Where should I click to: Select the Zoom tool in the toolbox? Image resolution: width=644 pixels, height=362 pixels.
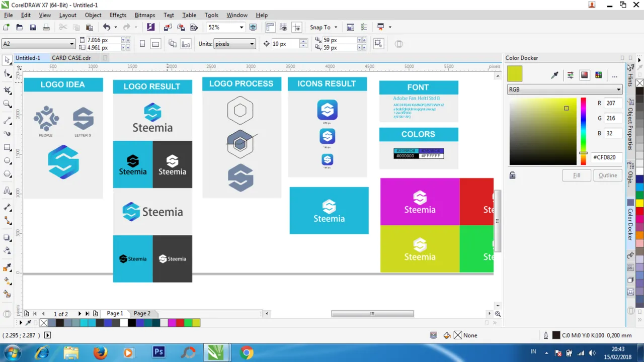7,104
